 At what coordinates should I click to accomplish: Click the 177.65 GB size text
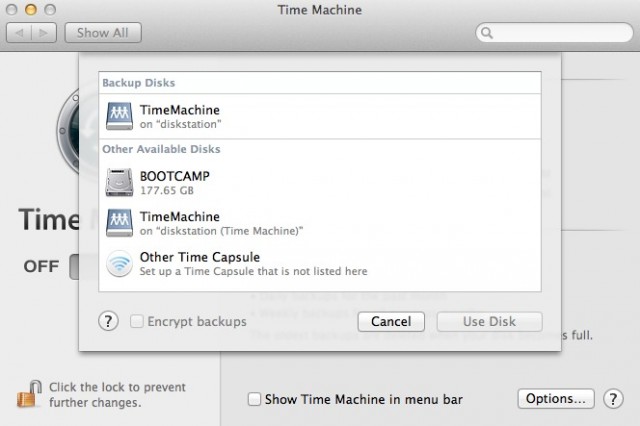coord(167,191)
